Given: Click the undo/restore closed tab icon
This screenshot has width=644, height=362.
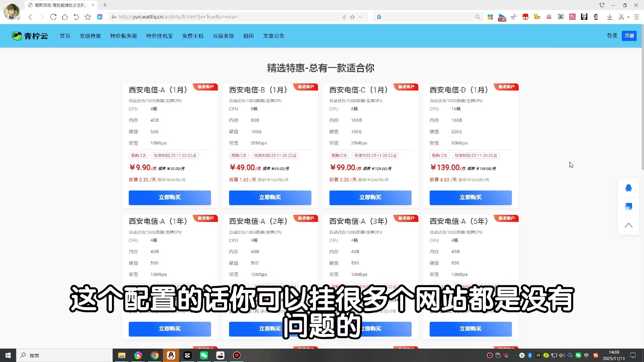Looking at the screenshot, I should [76, 17].
